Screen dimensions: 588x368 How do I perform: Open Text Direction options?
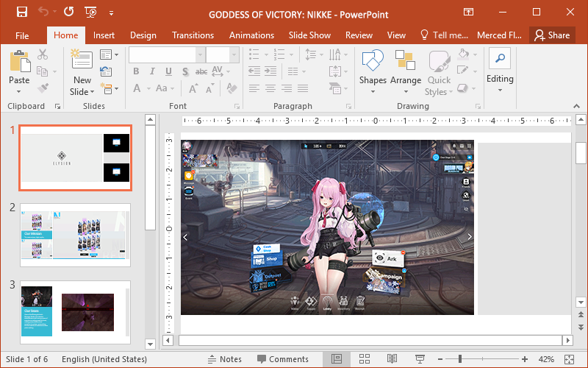[x=337, y=54]
